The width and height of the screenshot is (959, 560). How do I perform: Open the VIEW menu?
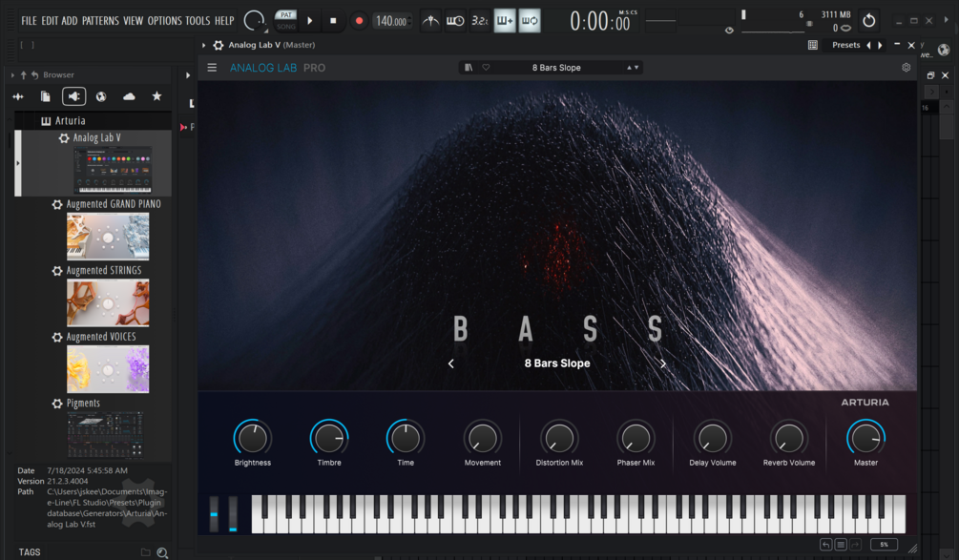(133, 21)
